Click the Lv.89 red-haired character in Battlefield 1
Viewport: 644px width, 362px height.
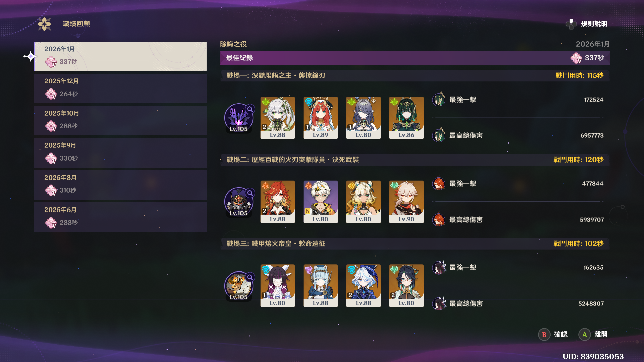click(321, 118)
